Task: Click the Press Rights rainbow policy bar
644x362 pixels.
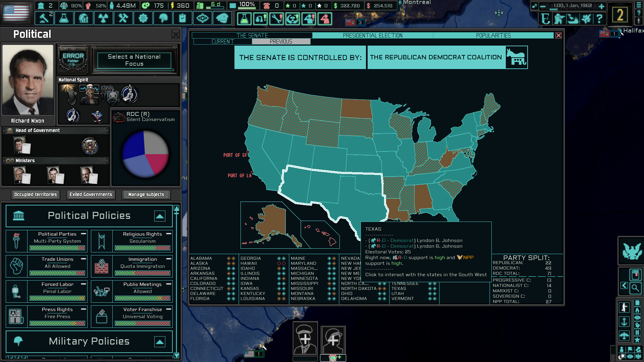Action: point(57,323)
